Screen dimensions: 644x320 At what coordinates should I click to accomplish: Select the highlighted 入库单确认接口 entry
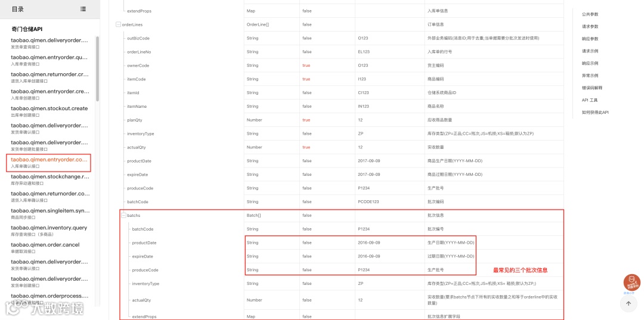pyautogui.click(x=48, y=163)
